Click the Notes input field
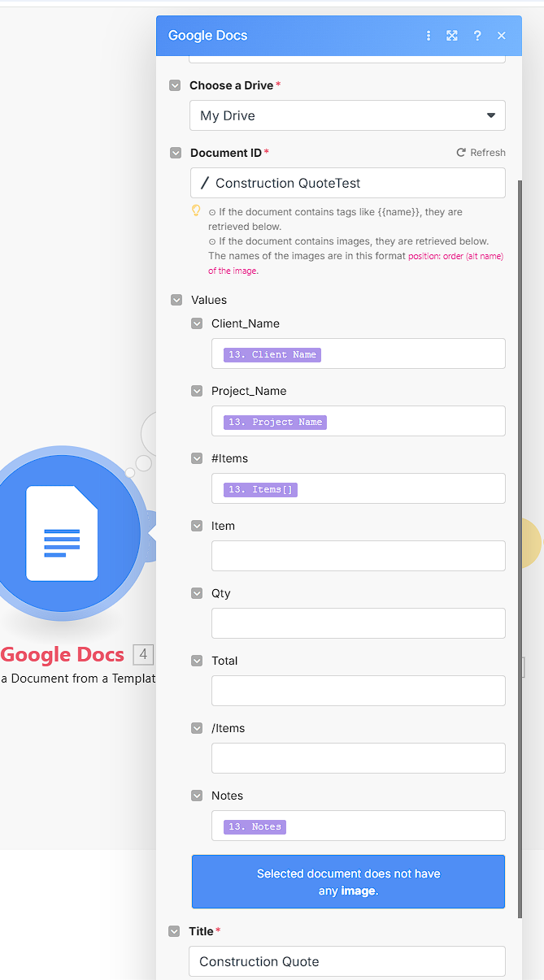 click(358, 826)
